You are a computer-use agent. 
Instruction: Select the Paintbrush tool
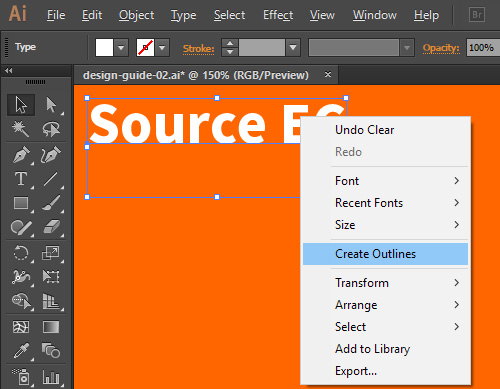point(51,203)
